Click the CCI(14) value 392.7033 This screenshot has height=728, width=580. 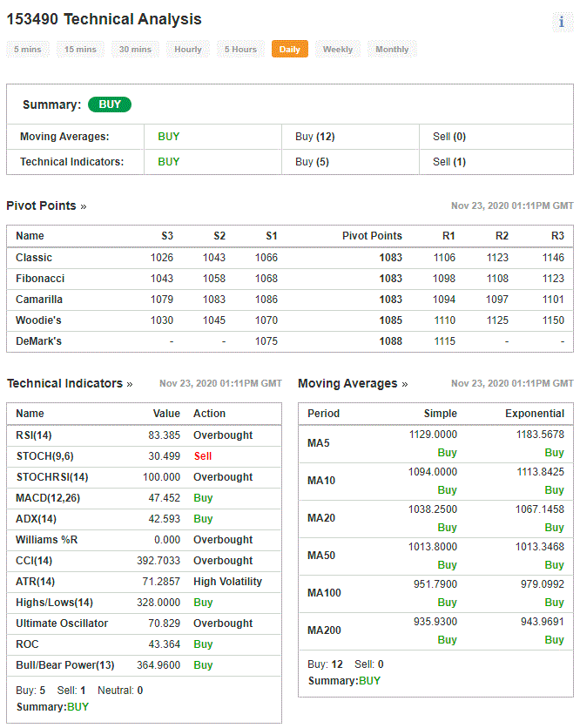click(x=158, y=561)
